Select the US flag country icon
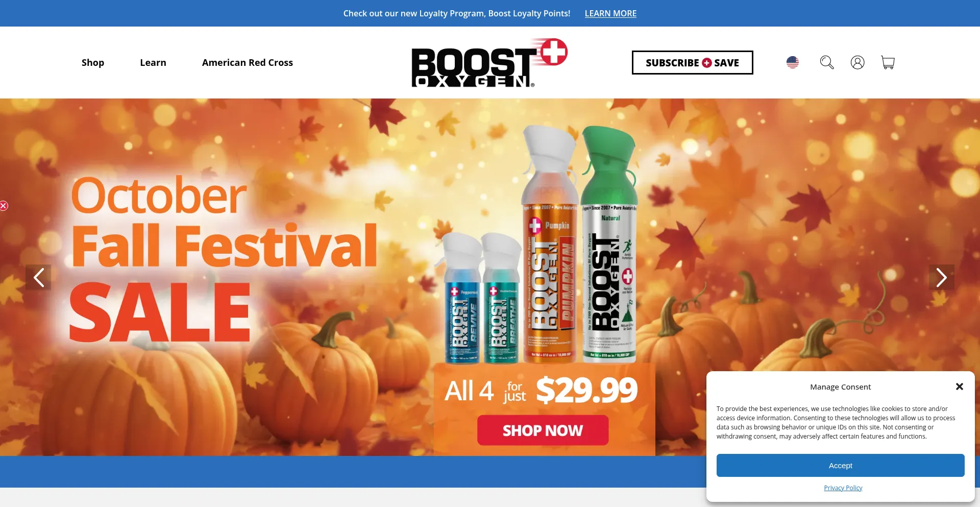The width and height of the screenshot is (980, 507). coord(793,62)
